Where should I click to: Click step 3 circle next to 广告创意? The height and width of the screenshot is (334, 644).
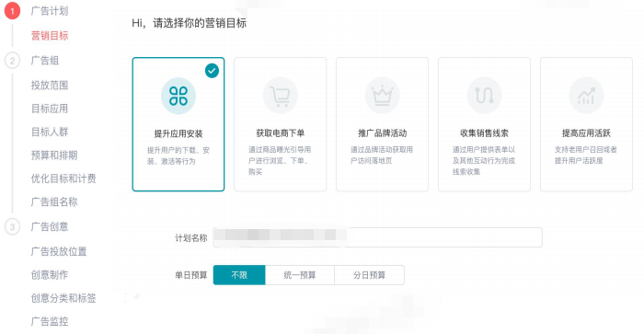click(x=12, y=226)
